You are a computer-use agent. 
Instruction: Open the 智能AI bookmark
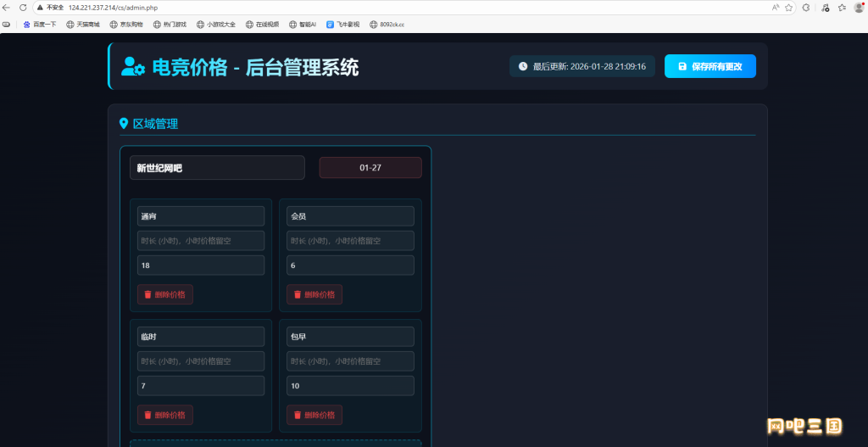click(x=303, y=25)
